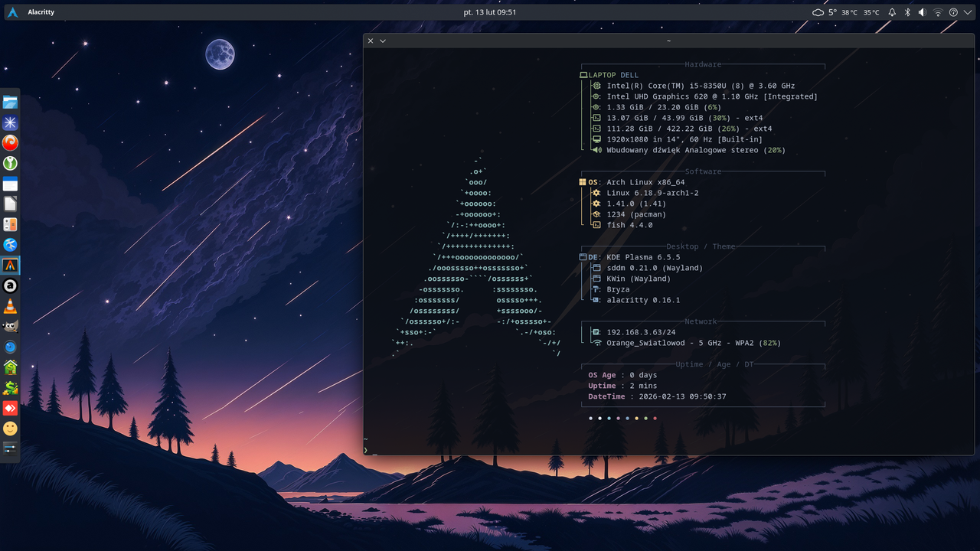The width and height of the screenshot is (980, 551).
Task: Open the Wi-Fi network tray icon
Action: click(938, 12)
